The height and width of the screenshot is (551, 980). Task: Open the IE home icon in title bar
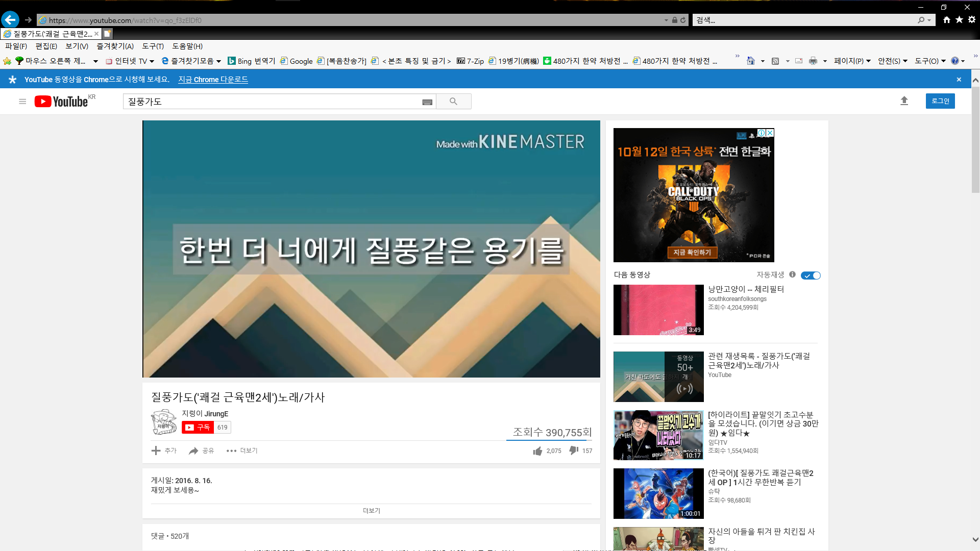(947, 20)
